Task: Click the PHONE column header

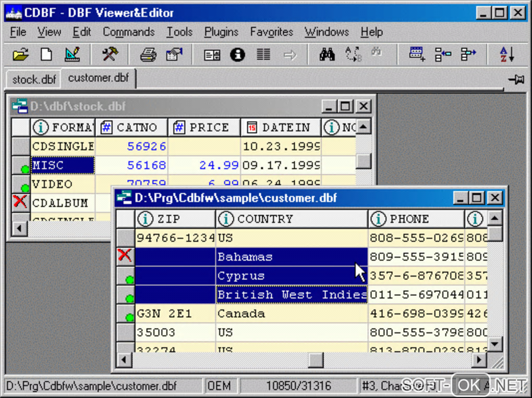Action: pyautogui.click(x=416, y=219)
